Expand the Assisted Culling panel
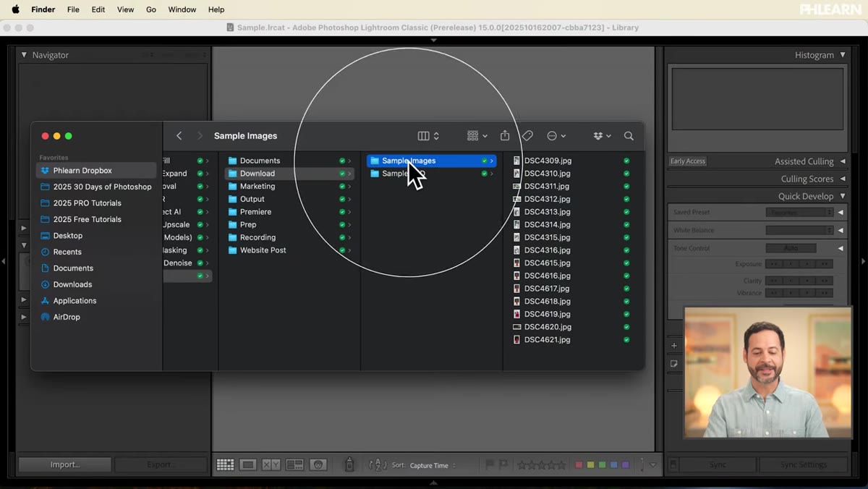 pyautogui.click(x=843, y=161)
